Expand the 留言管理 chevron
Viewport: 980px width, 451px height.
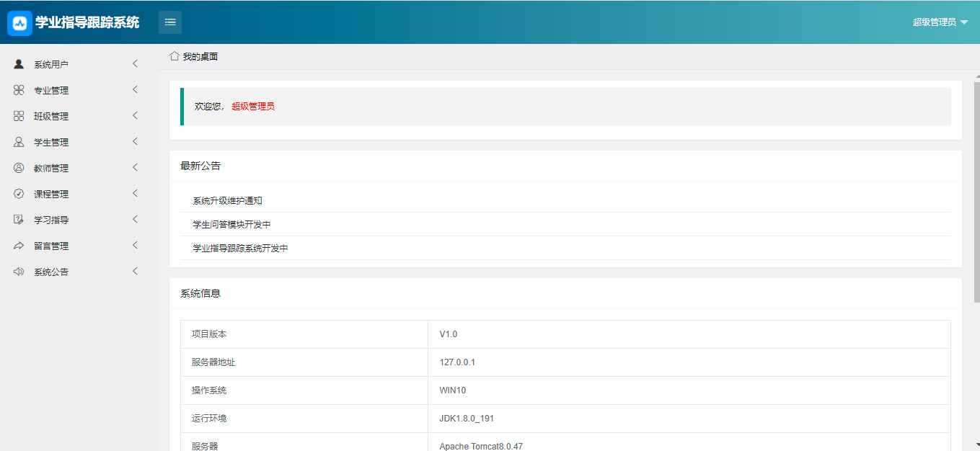click(x=135, y=246)
